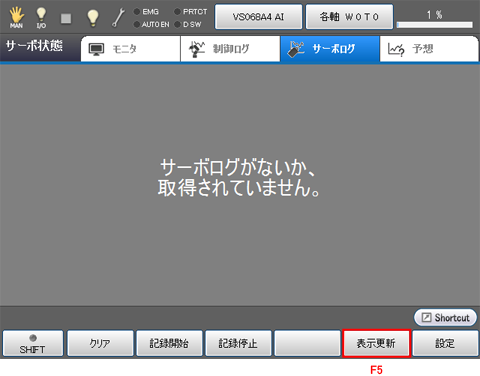Switch to the 制御ログ tab
Image resolution: width=480 pixels, height=376 pixels.
click(230, 49)
